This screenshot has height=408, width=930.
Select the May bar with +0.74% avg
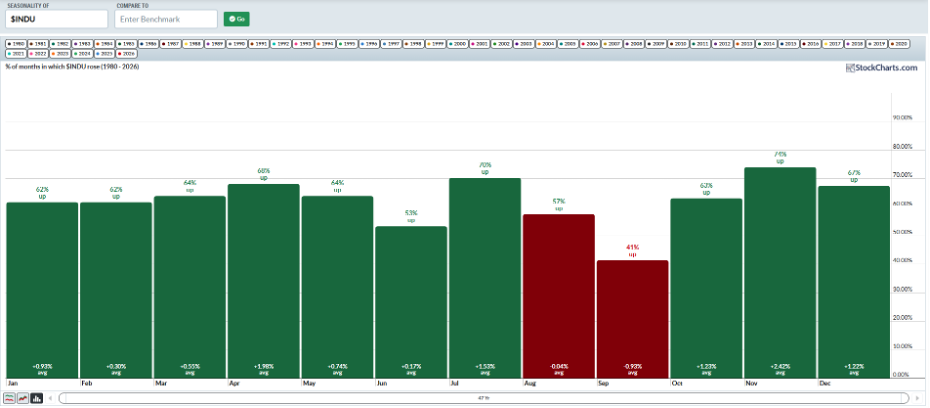pos(337,288)
